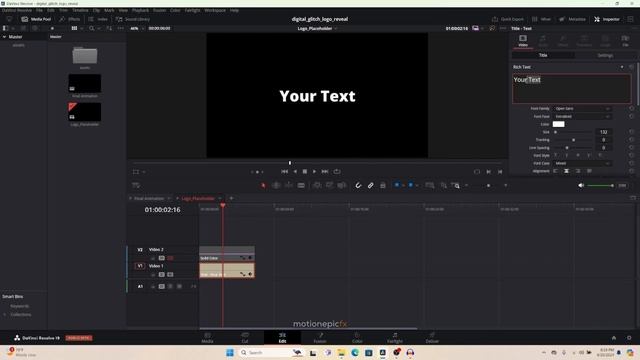Select the Blade edit tool
The image size is (640, 360).
click(301, 185)
